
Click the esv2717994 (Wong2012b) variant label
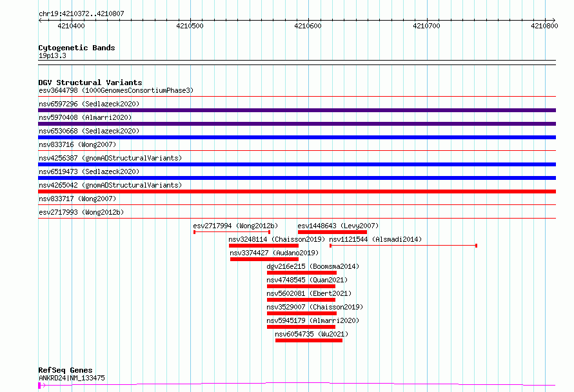(235, 226)
